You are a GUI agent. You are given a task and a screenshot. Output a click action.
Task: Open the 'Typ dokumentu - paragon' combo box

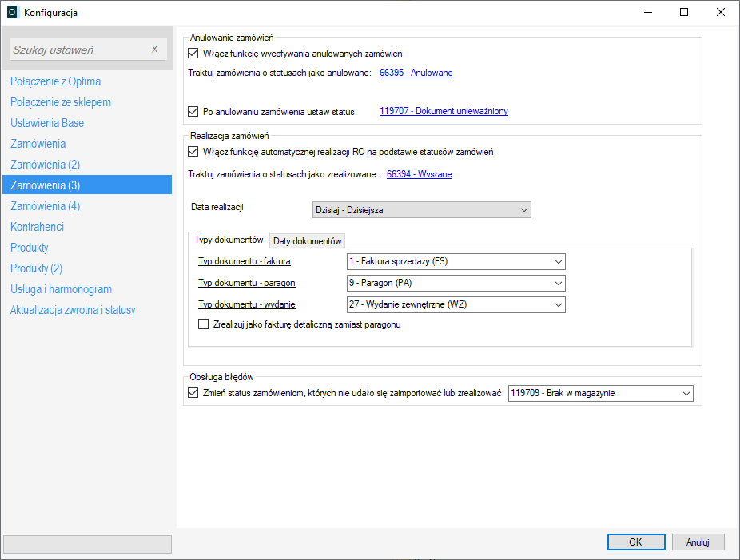[x=456, y=283]
